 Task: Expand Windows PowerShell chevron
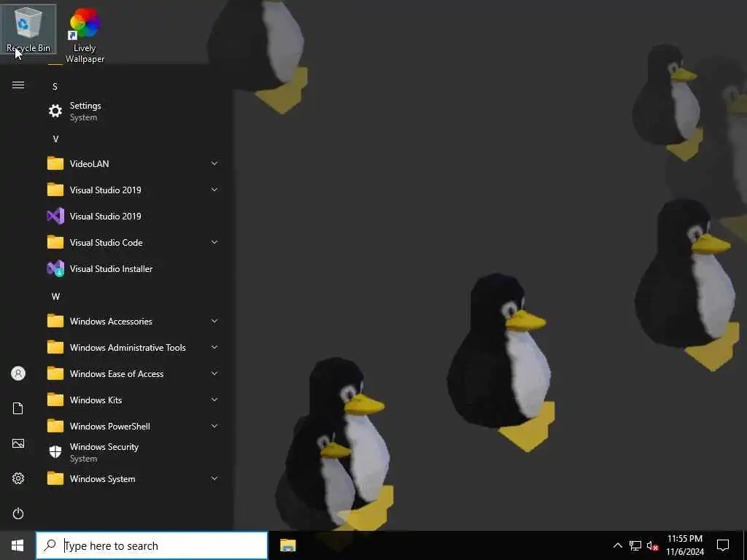click(214, 426)
